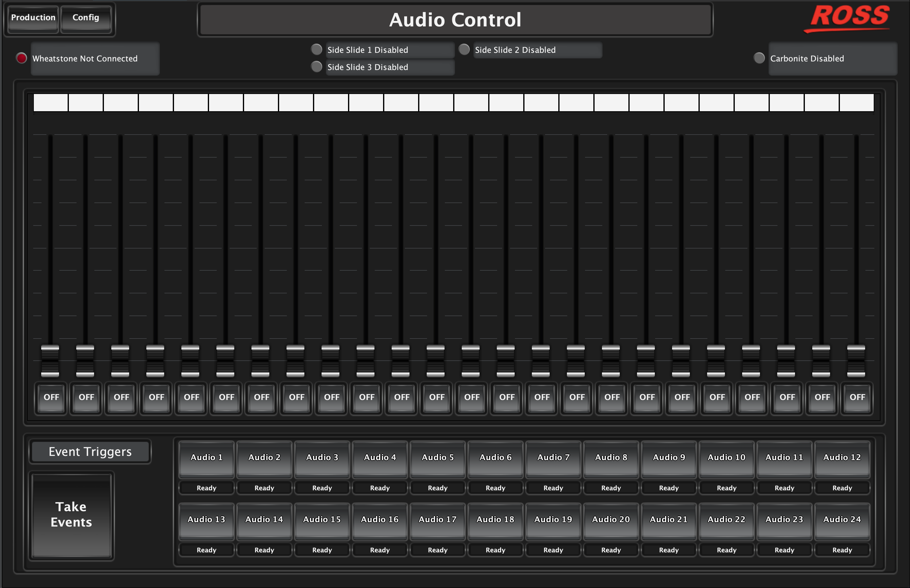Select the Audio 13 event trigger
The height and width of the screenshot is (588, 910).
(206, 520)
